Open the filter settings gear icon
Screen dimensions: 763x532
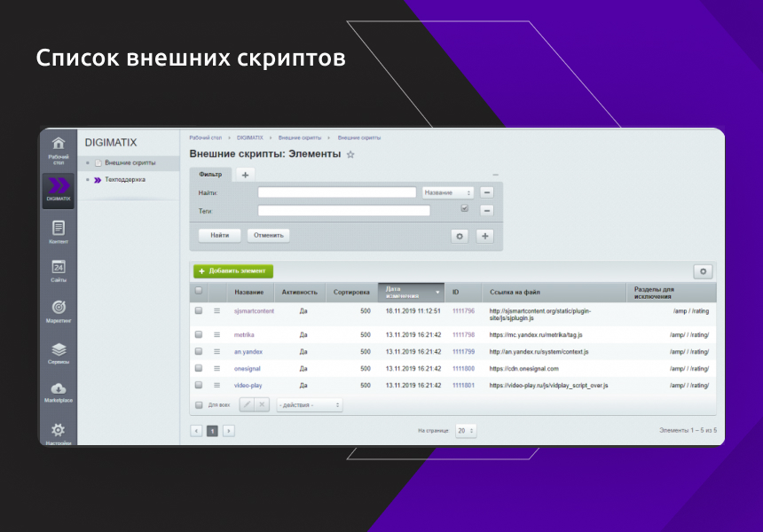tap(460, 236)
